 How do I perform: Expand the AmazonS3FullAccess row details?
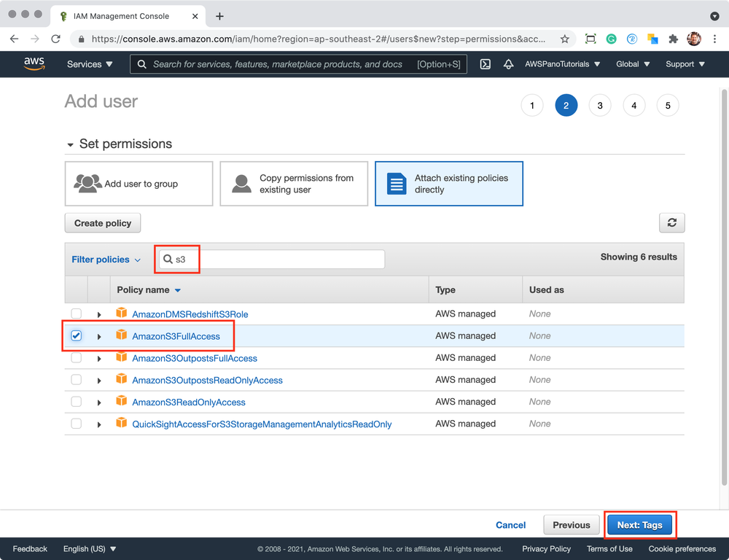(x=99, y=337)
